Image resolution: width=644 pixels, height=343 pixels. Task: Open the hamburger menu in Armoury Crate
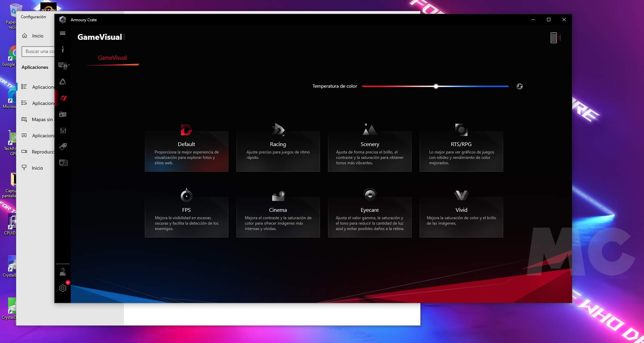tap(63, 33)
